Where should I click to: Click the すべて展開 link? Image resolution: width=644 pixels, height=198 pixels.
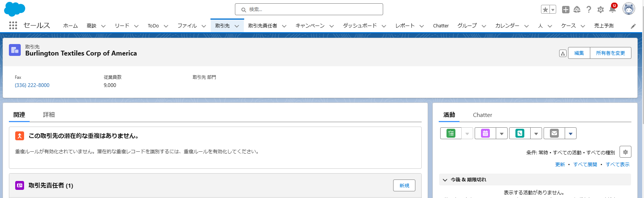coord(585,164)
